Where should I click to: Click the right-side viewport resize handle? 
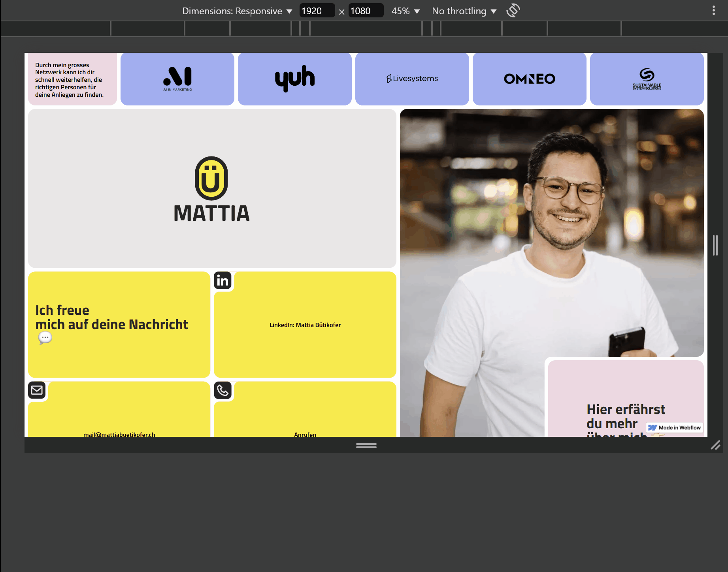[x=715, y=245]
